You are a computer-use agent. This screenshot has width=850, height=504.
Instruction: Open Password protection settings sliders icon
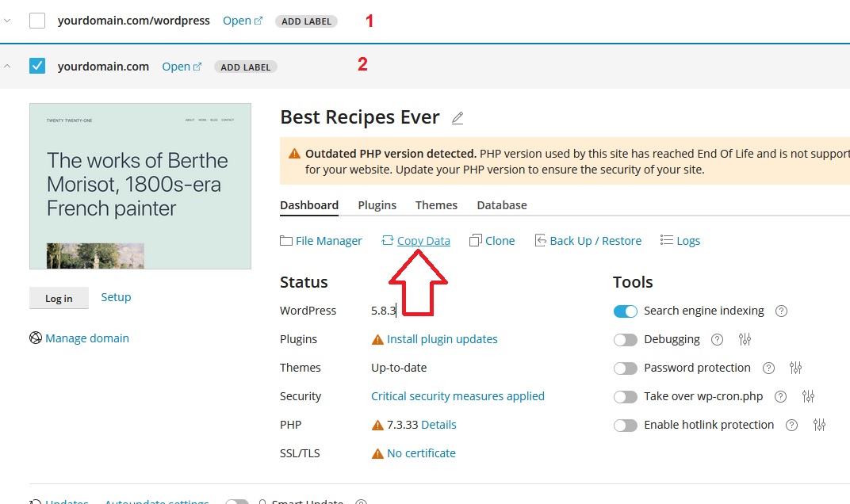click(795, 368)
